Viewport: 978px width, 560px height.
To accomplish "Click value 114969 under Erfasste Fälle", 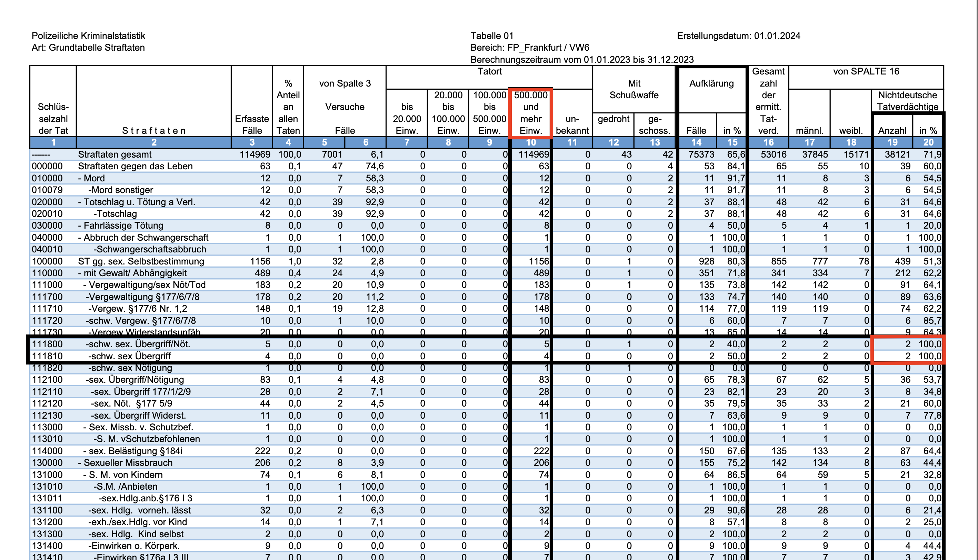I will point(255,154).
